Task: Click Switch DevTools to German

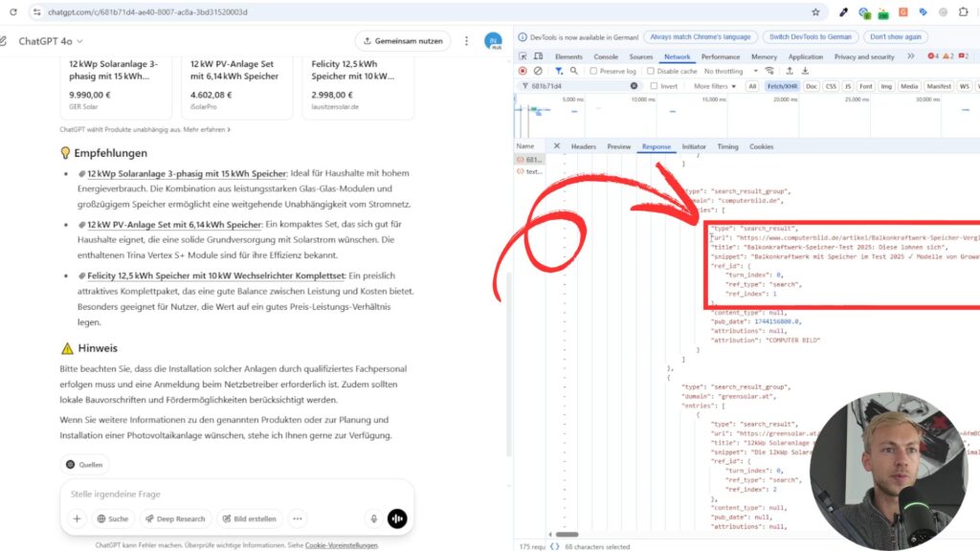Action: (x=810, y=37)
